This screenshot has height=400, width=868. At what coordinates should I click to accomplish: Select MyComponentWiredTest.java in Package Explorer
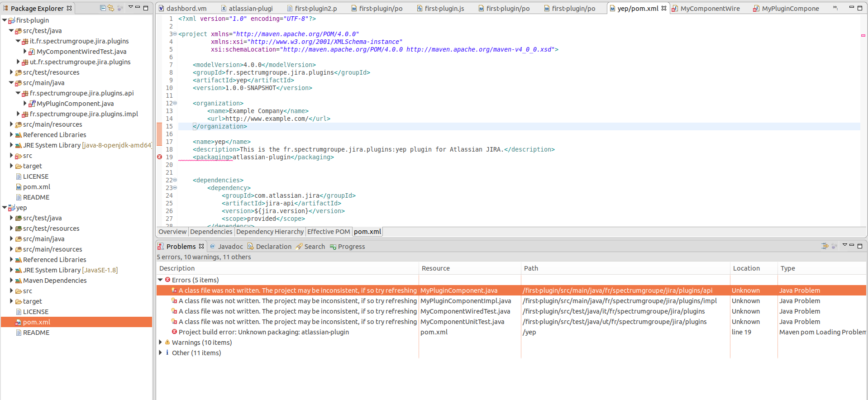(81, 52)
